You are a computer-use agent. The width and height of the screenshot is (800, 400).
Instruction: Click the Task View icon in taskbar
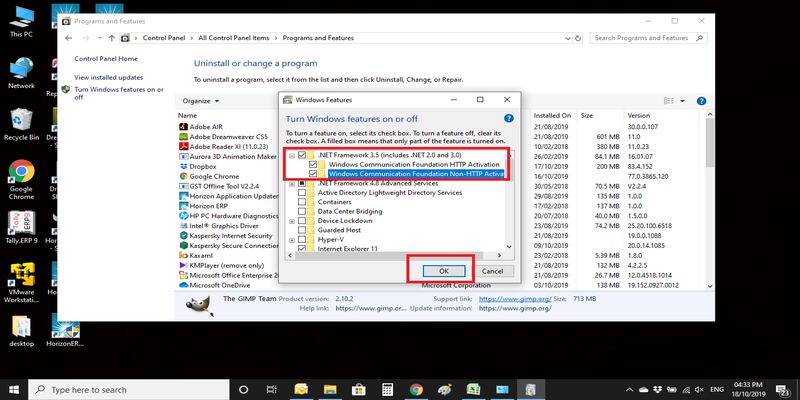[271, 389]
